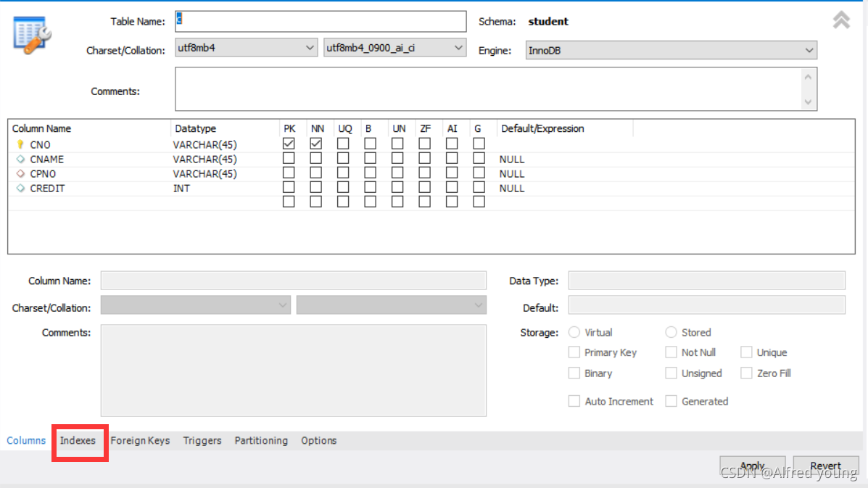Screen dimensions: 868x488
Task: Tick the Primary Key detail checkbox
Action: click(574, 352)
